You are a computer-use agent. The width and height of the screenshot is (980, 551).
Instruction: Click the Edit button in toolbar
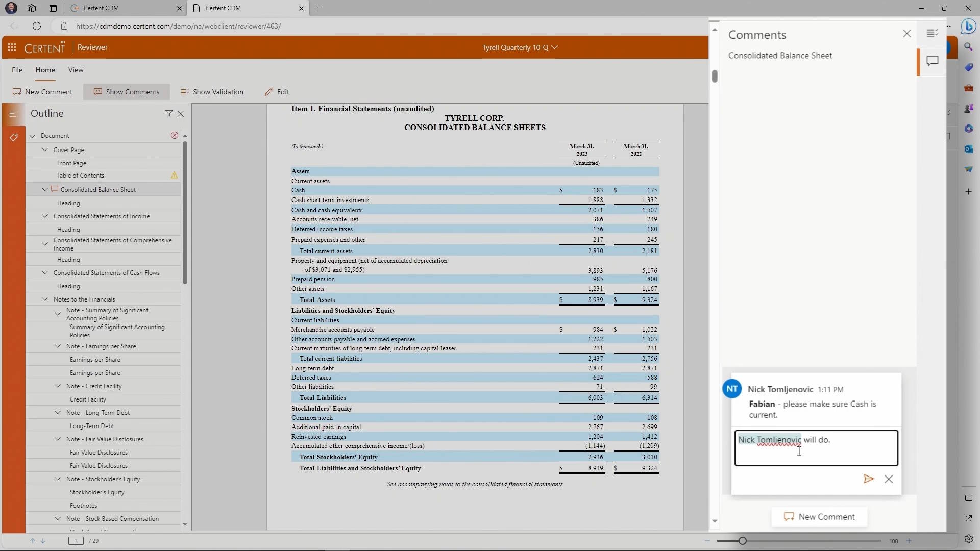pyautogui.click(x=277, y=92)
